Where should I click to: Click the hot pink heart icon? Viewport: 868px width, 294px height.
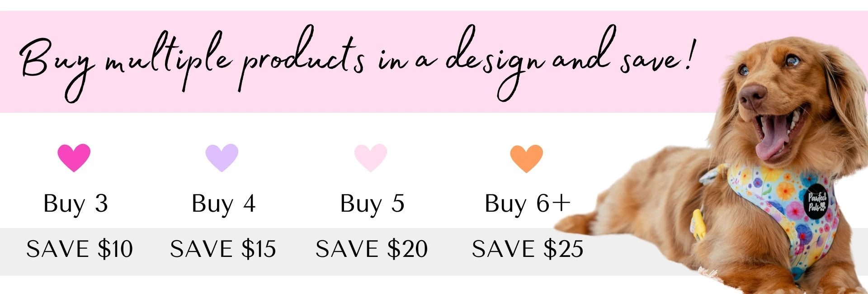(74, 157)
